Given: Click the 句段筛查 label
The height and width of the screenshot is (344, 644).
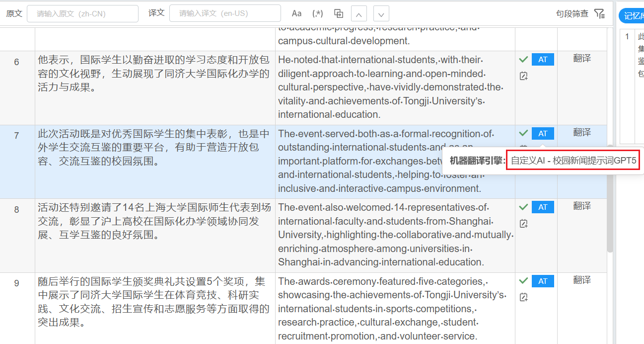Looking at the screenshot, I should tap(572, 13).
